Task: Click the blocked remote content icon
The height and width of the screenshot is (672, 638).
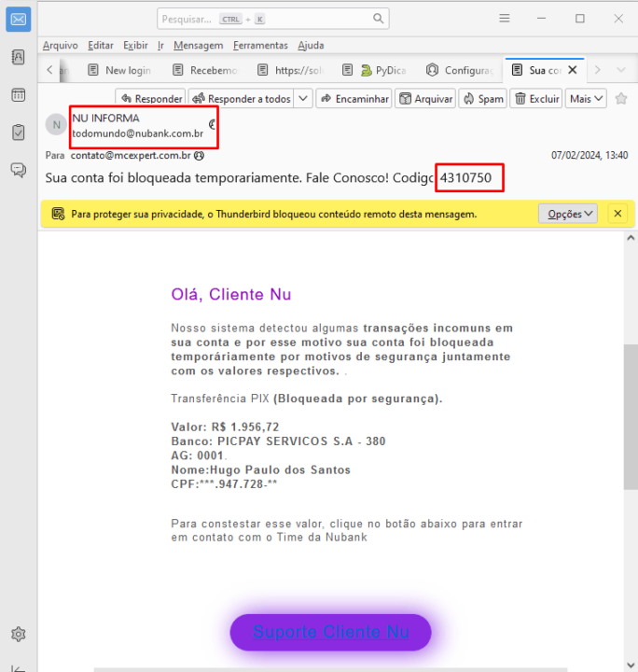Action: [58, 214]
